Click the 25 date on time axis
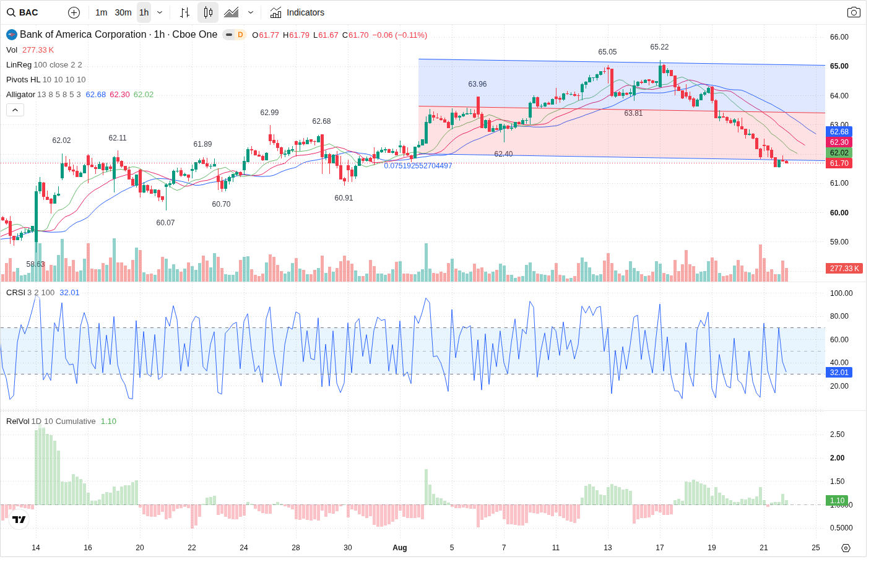Viewport: 879px width, 588px height. coord(816,548)
